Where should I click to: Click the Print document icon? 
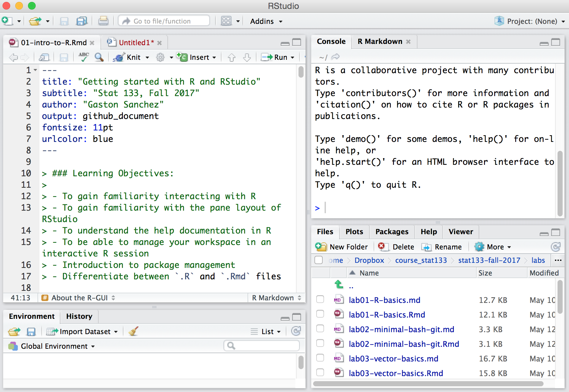(103, 21)
